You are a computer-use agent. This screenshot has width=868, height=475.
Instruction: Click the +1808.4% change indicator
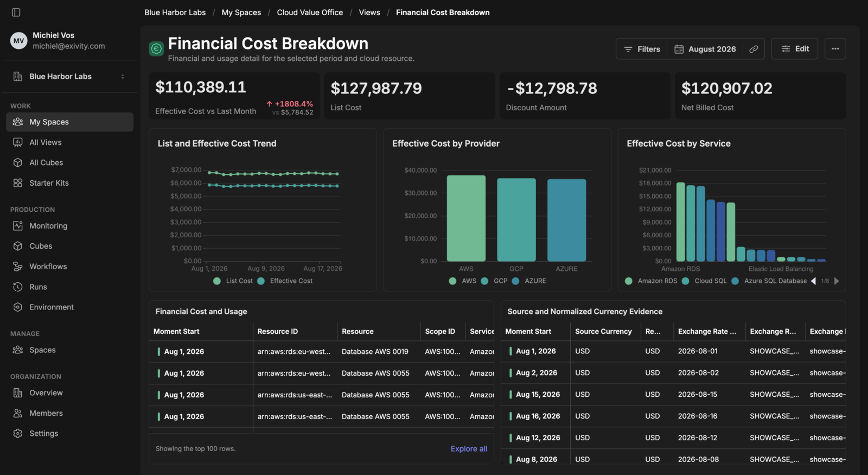click(x=290, y=104)
